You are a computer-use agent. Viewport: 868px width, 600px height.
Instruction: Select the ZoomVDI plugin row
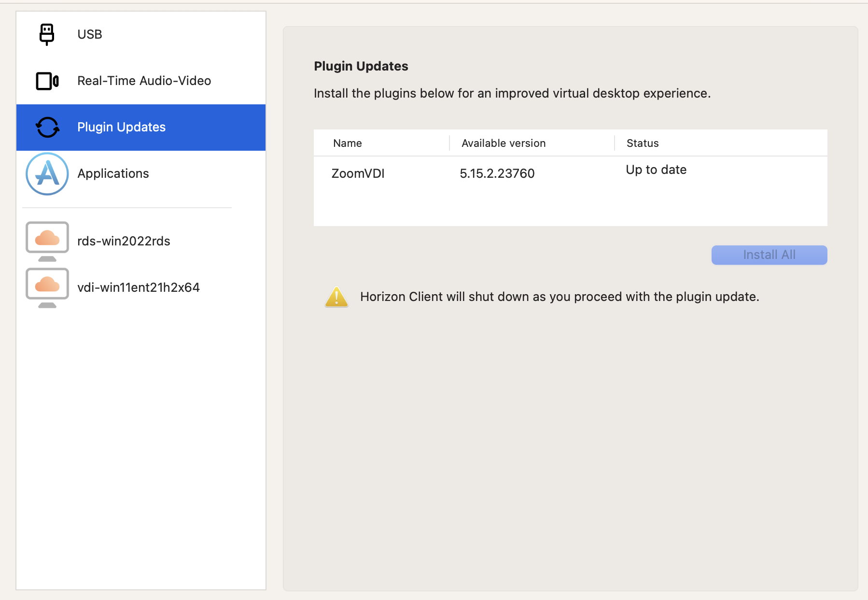click(358, 173)
